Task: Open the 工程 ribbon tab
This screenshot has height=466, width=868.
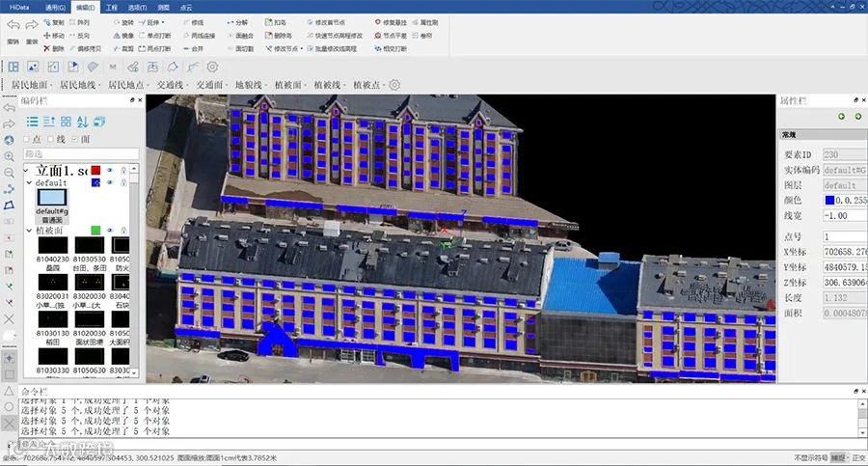Action: coord(111,7)
